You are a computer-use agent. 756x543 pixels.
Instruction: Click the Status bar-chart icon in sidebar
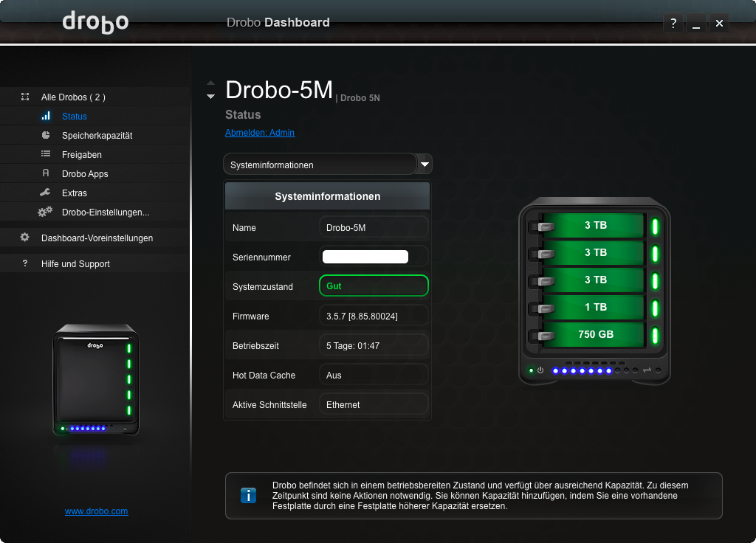[46, 116]
